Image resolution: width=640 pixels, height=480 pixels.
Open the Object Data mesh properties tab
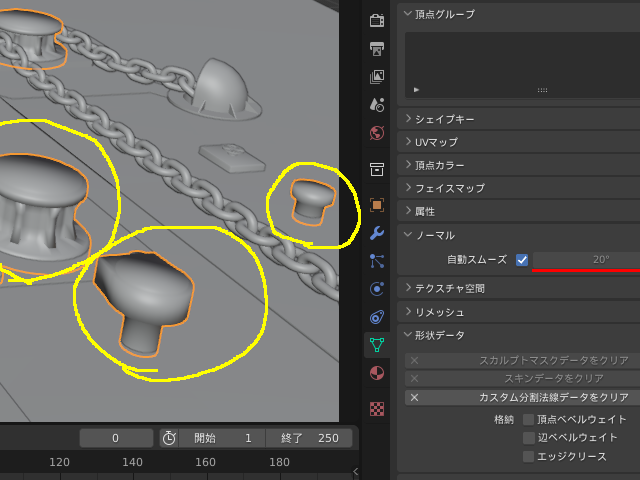[377, 345]
